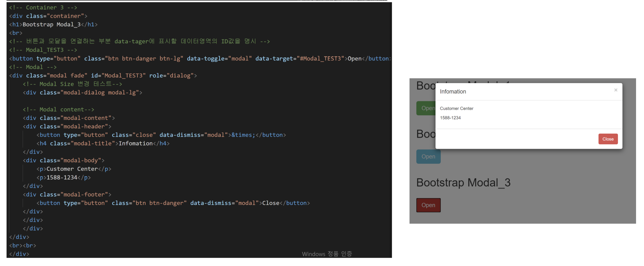Image resolution: width=644 pixels, height=266 pixels.
Task: Place cursor on the Container 3 comment line
Action: 43,7
